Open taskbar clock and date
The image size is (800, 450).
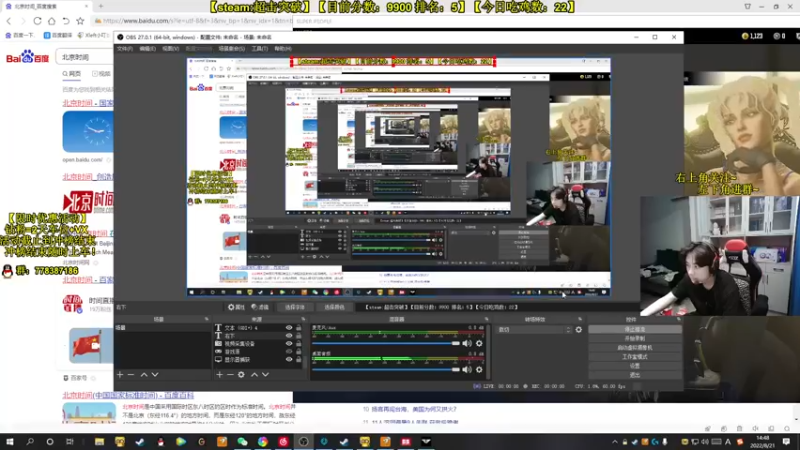point(763,442)
